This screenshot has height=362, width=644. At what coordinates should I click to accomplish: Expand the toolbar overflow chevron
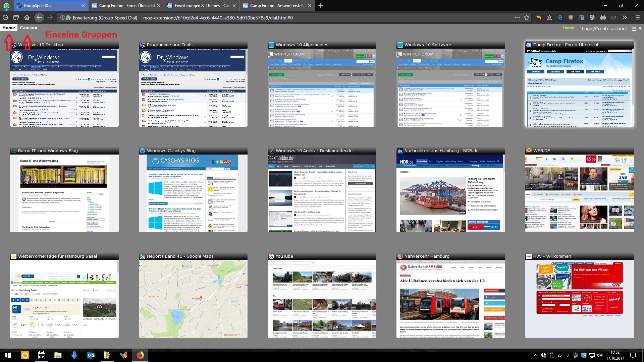click(x=624, y=17)
